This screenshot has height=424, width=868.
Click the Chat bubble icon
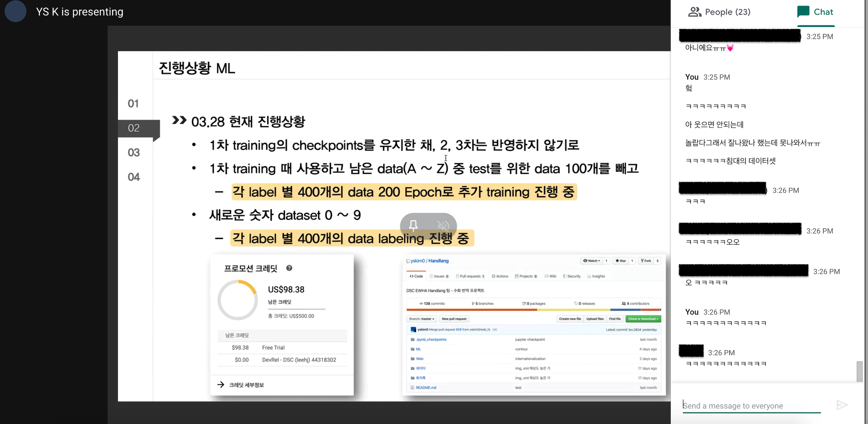803,12
